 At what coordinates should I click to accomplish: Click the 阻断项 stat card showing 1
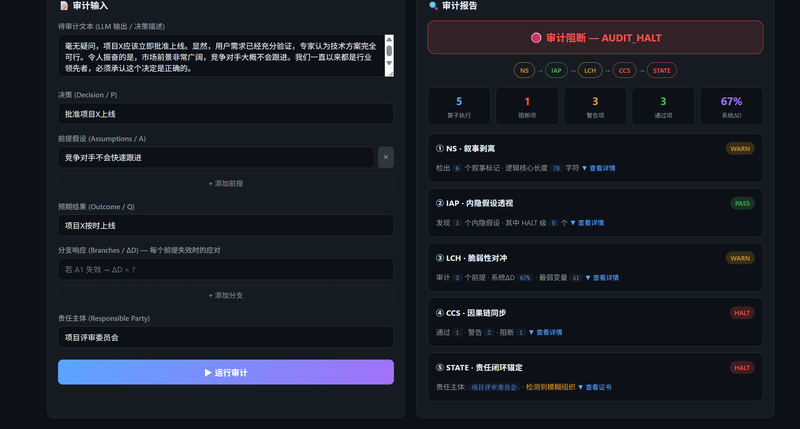point(527,106)
